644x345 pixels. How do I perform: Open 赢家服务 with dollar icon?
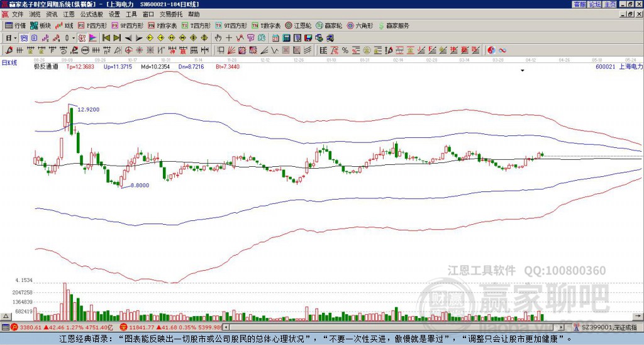(394, 25)
